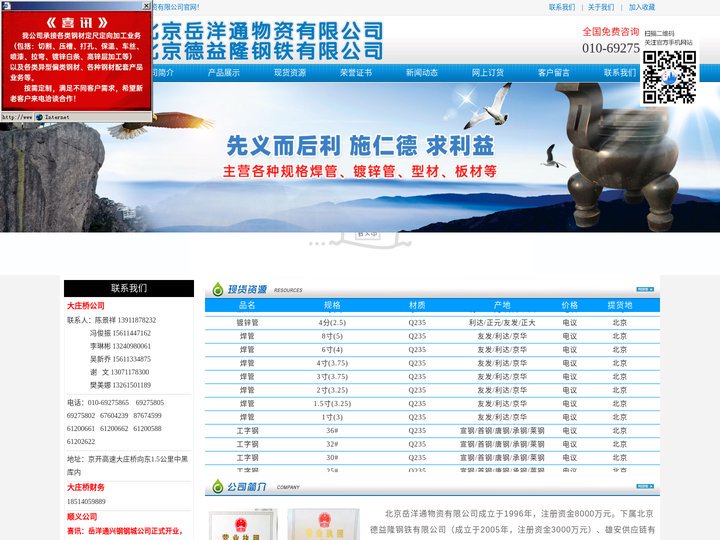The height and width of the screenshot is (540, 720).
Task: Click spec cell 32# in 工字钢 row
Action: [x=332, y=444]
